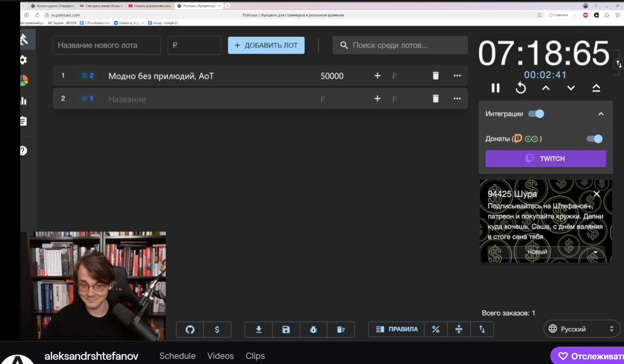Viewport: 624px width, 364px height.
Task: Switch to the Колесо удачи browser tab
Action: pos(52,6)
